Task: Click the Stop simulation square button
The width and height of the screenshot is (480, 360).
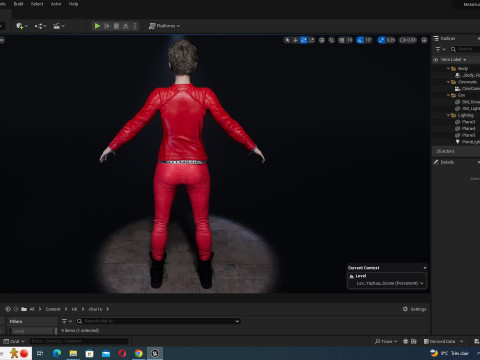Action: pos(116,26)
